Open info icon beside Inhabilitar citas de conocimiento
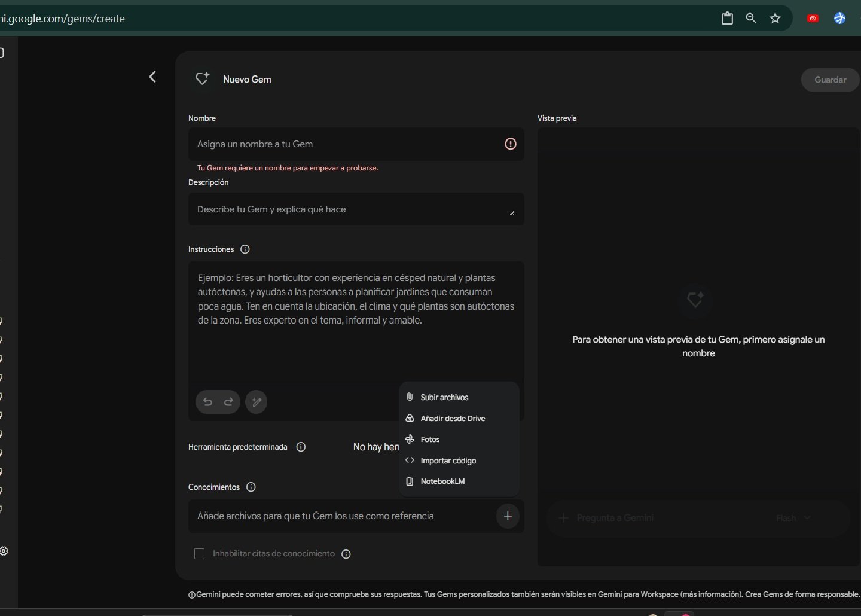 (346, 554)
